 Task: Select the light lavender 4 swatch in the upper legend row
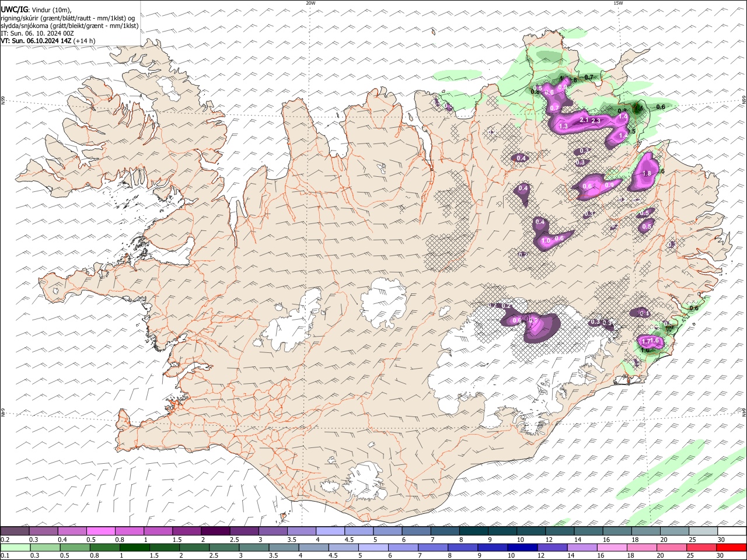330,531
